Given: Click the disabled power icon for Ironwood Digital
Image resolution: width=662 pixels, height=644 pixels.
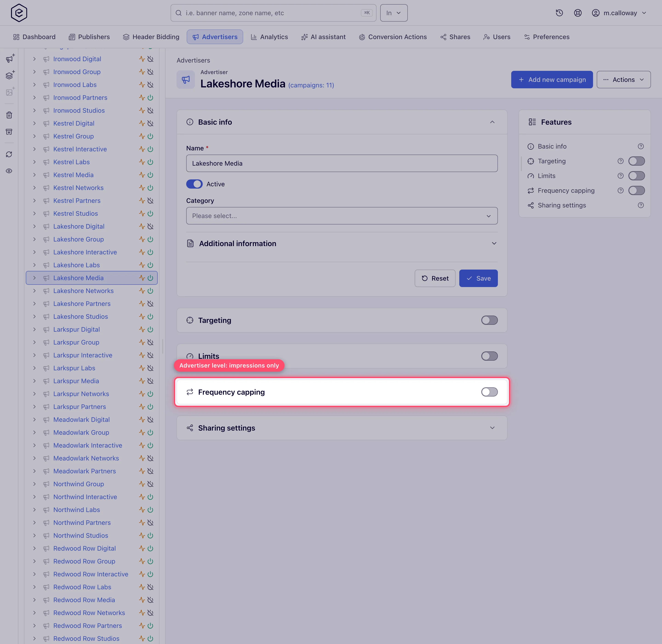Looking at the screenshot, I should [151, 59].
